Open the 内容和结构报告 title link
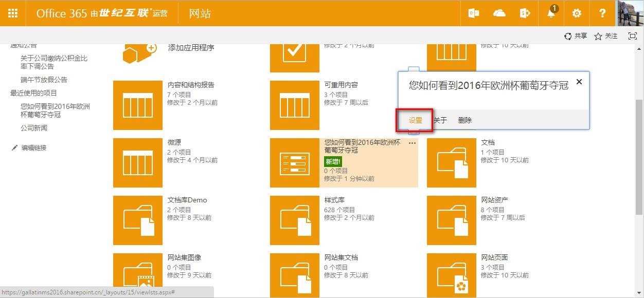 [x=191, y=85]
